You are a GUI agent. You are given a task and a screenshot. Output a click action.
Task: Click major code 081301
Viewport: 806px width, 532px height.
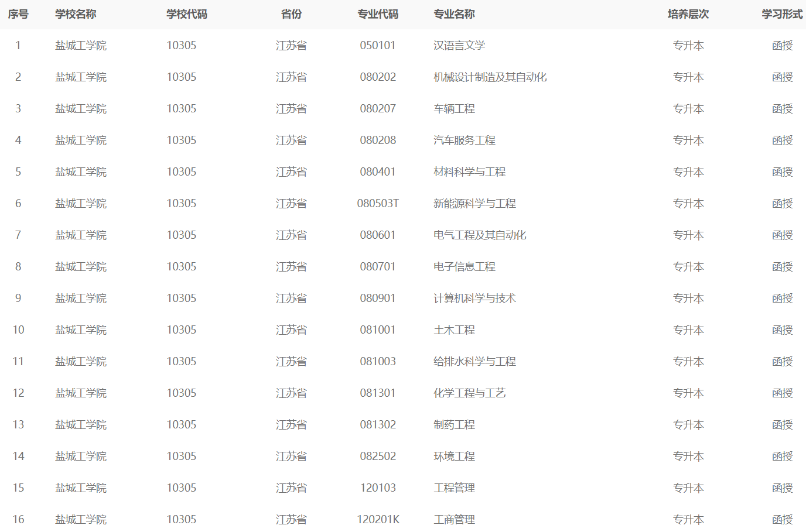click(x=378, y=393)
